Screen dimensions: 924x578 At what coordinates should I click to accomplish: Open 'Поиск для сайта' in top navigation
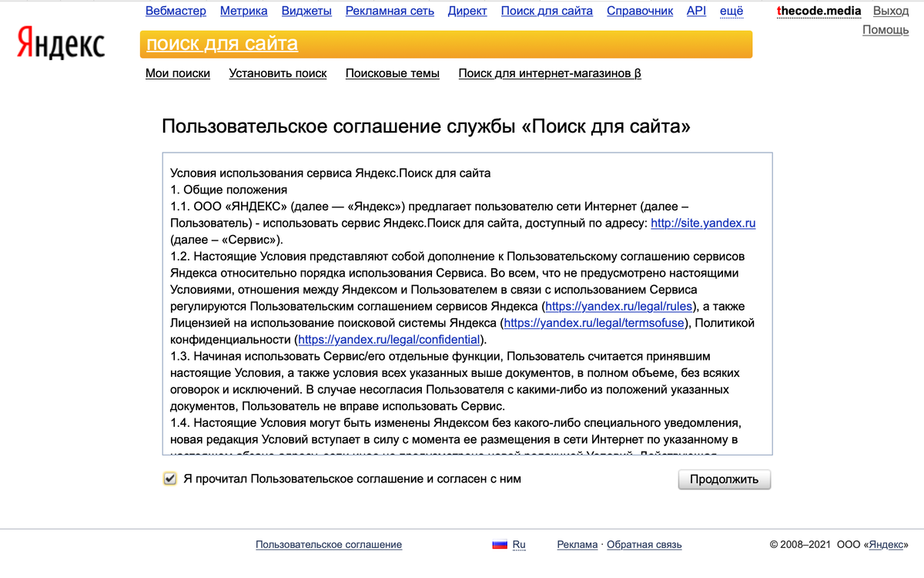(547, 11)
